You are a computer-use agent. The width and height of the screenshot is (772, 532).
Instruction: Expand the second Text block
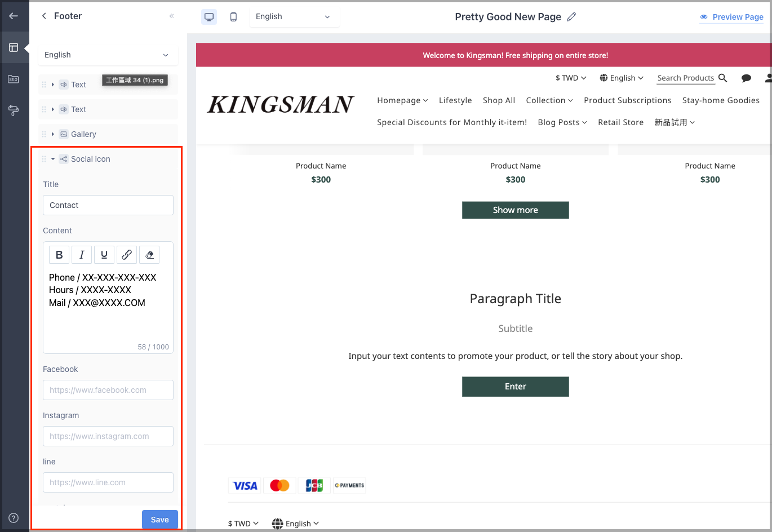(x=52, y=109)
